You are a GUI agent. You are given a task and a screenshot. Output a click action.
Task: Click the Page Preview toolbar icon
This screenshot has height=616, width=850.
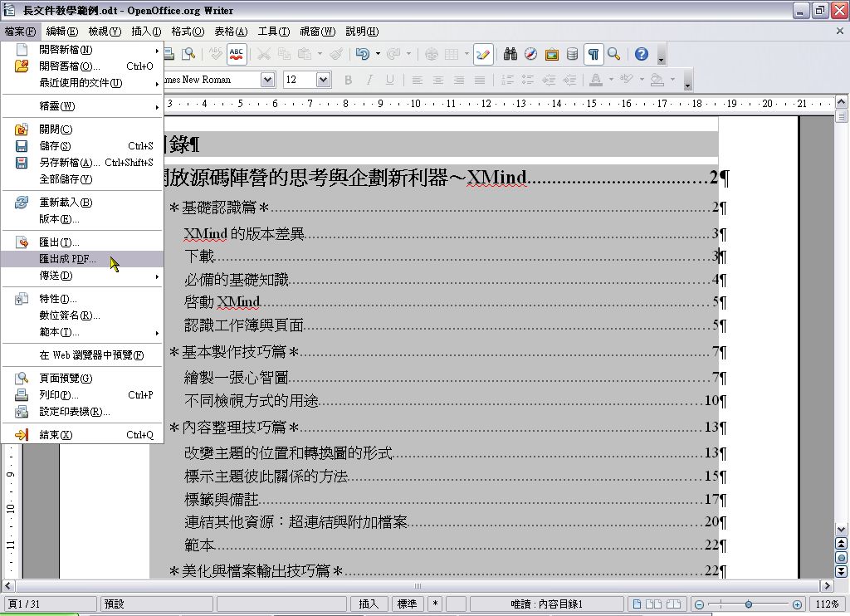point(188,54)
